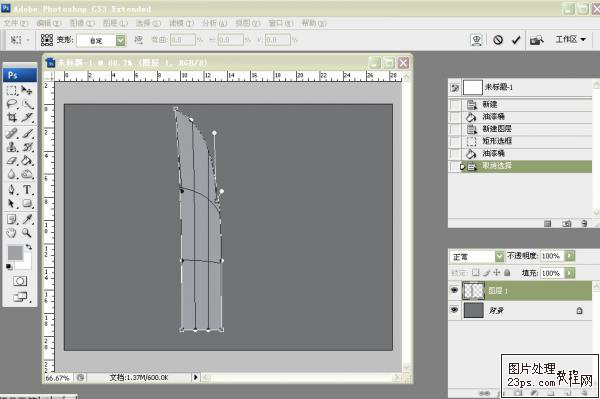Open the 滤镜 menu
Screen dimensions: 600x399
point(181,23)
